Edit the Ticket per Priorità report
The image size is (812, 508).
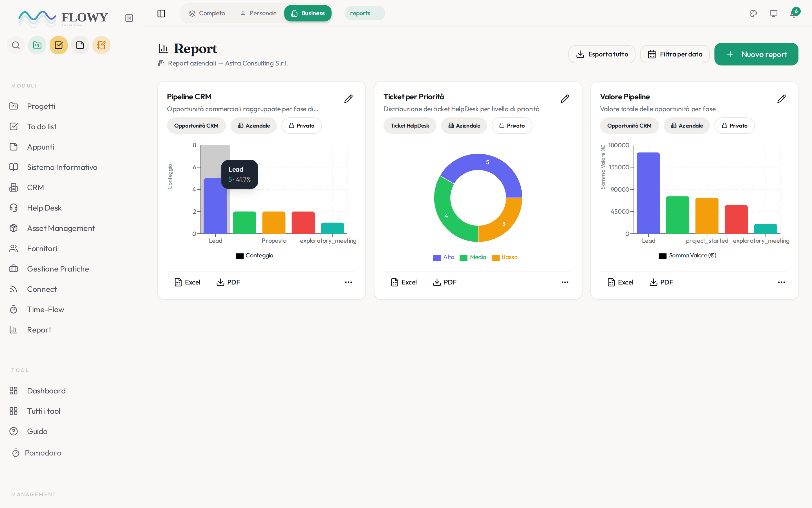pyautogui.click(x=565, y=99)
